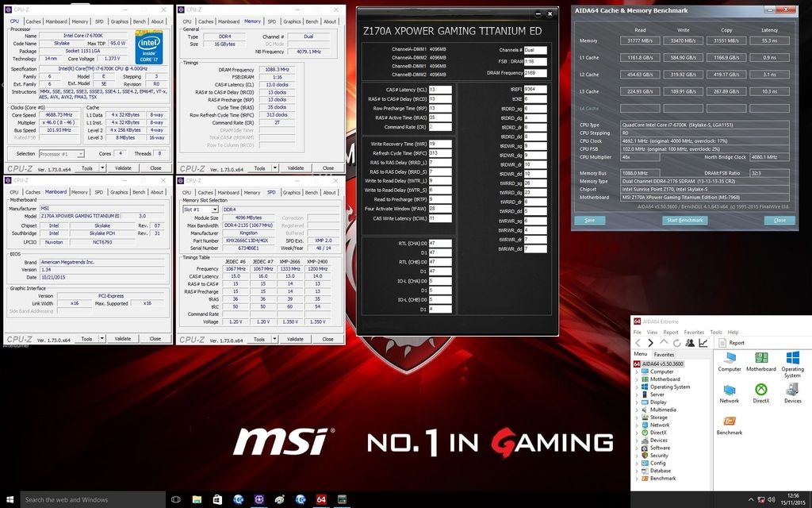Open File Explorer from the taskbar
Viewport: 812px width, 508px height.
click(x=197, y=500)
